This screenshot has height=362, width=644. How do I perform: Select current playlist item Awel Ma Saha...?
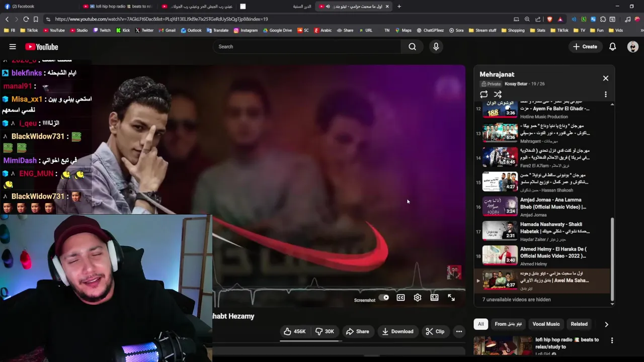coord(542,281)
